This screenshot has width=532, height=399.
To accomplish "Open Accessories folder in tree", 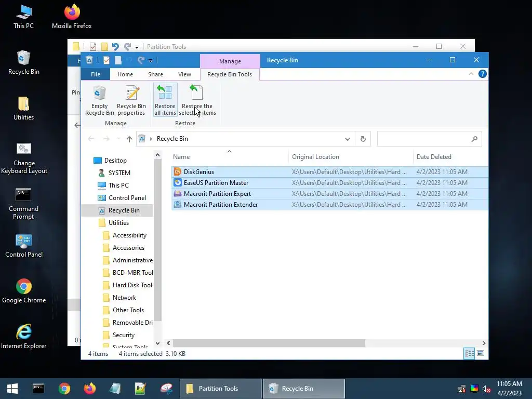I will click(128, 248).
